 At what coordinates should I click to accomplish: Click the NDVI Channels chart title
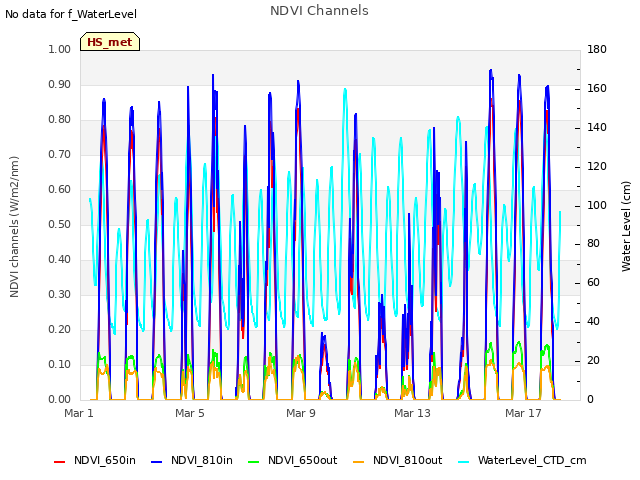pos(319,10)
